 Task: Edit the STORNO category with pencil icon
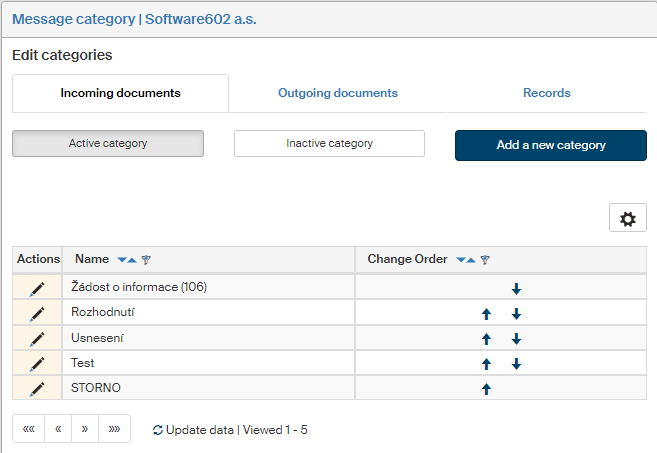(37, 390)
